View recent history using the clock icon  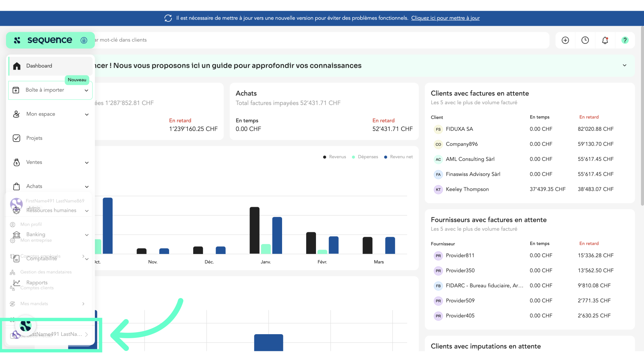click(x=585, y=40)
